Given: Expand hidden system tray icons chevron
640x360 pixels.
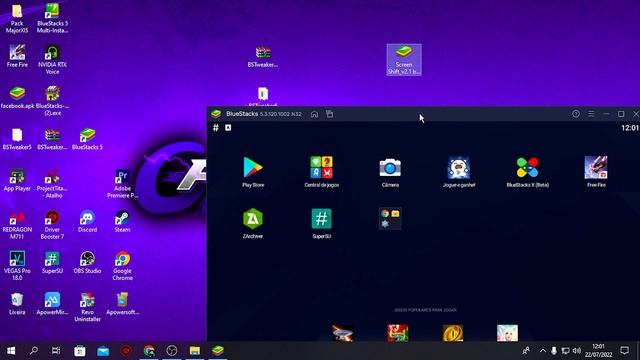Looking at the screenshot, I should pyautogui.click(x=542, y=351).
